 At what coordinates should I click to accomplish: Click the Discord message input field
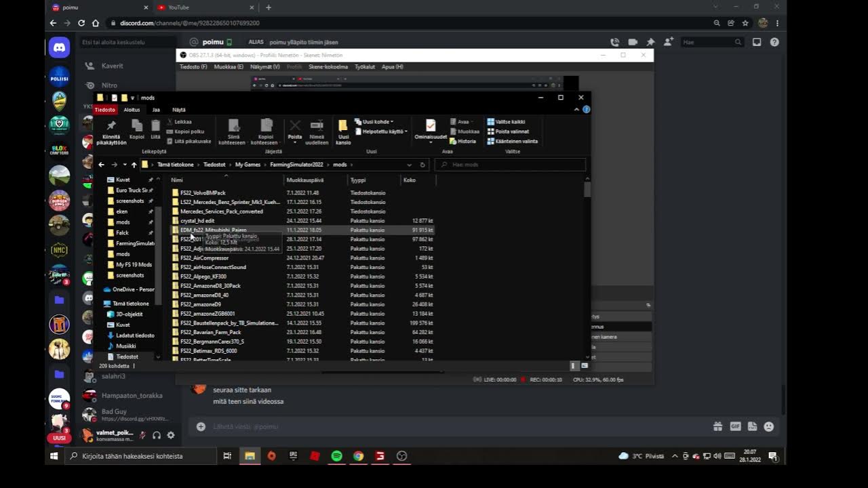(x=458, y=426)
